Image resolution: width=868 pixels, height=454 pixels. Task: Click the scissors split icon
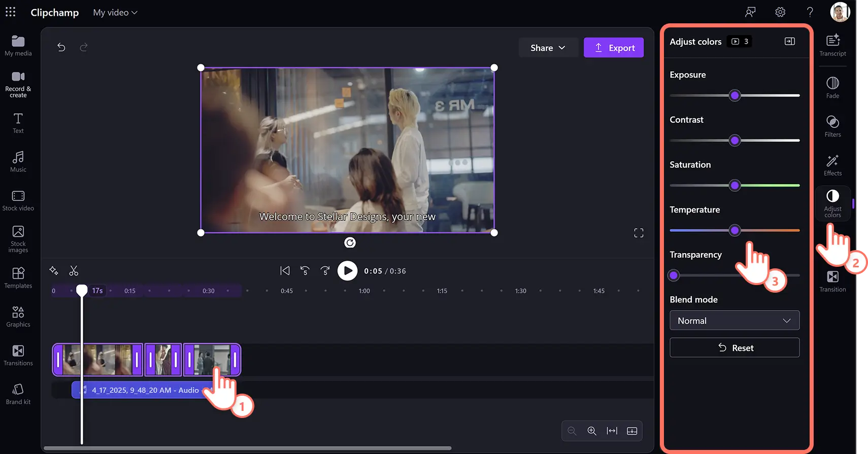[x=74, y=271]
